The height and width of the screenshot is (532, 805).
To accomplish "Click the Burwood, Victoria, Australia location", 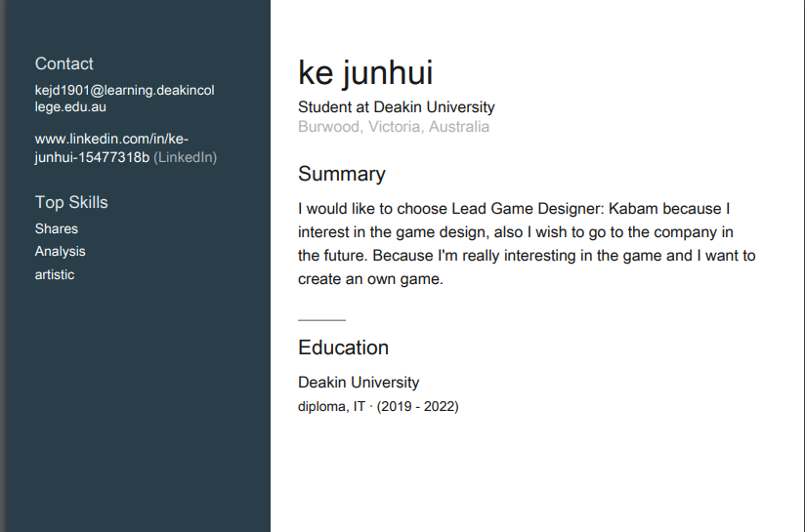I will 394,127.
